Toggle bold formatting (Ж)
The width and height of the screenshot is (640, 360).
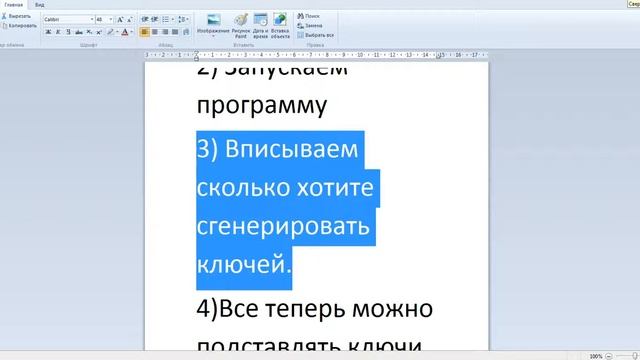click(x=48, y=32)
